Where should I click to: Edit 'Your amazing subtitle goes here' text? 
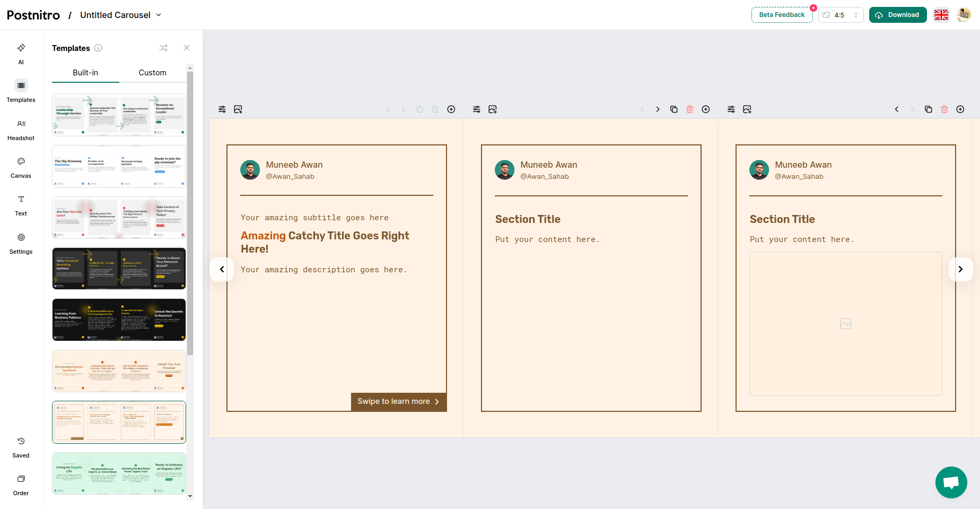tap(314, 218)
